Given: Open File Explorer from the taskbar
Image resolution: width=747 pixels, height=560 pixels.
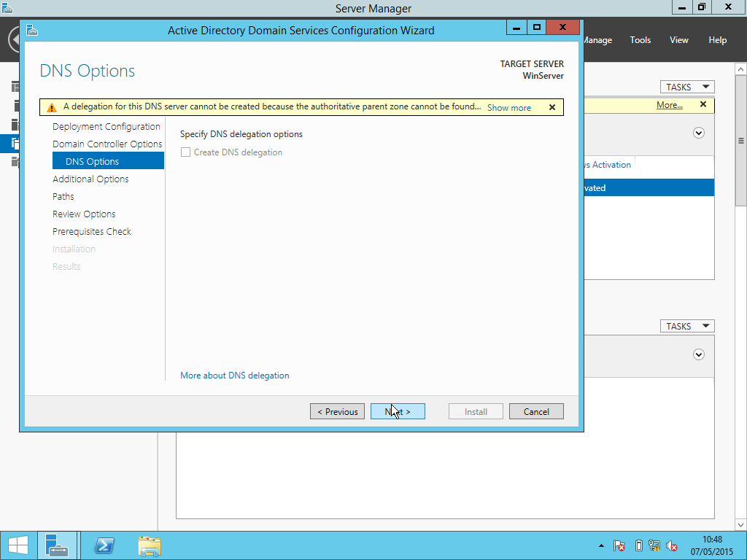Looking at the screenshot, I should 149,545.
